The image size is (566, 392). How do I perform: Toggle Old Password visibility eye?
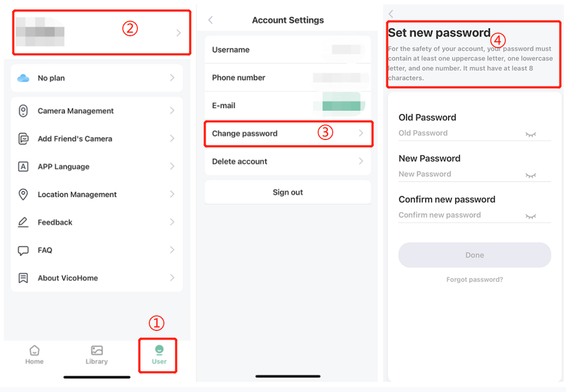coord(530,134)
